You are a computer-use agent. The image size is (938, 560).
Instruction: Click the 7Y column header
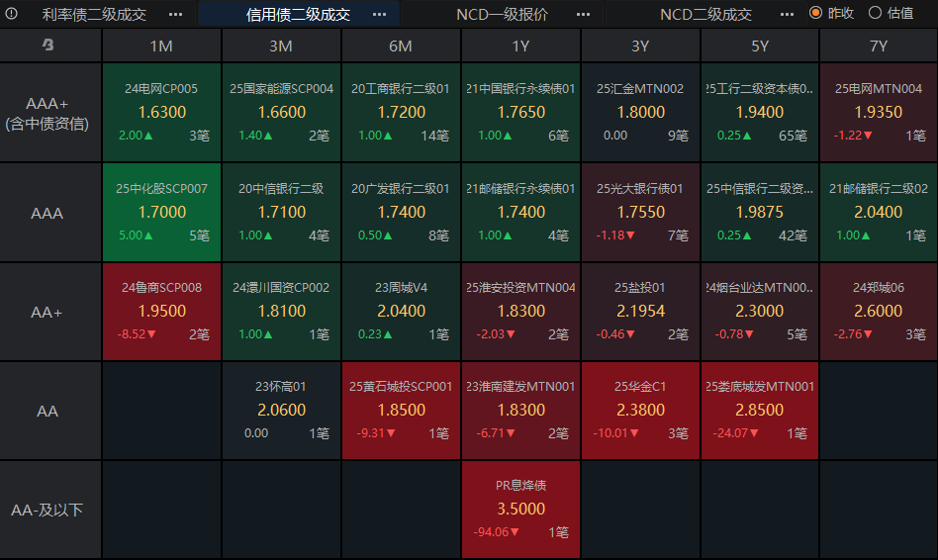[879, 46]
